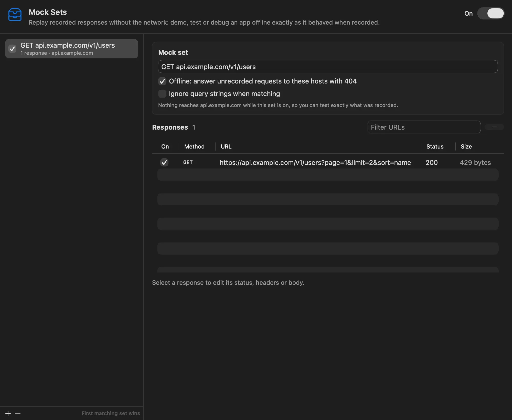
Task: Select the response URL with page=1&limit=2&sort=name
Action: click(x=315, y=163)
